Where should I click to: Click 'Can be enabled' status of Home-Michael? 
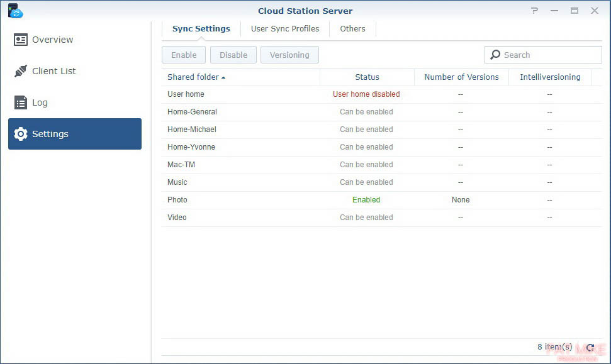pos(366,130)
